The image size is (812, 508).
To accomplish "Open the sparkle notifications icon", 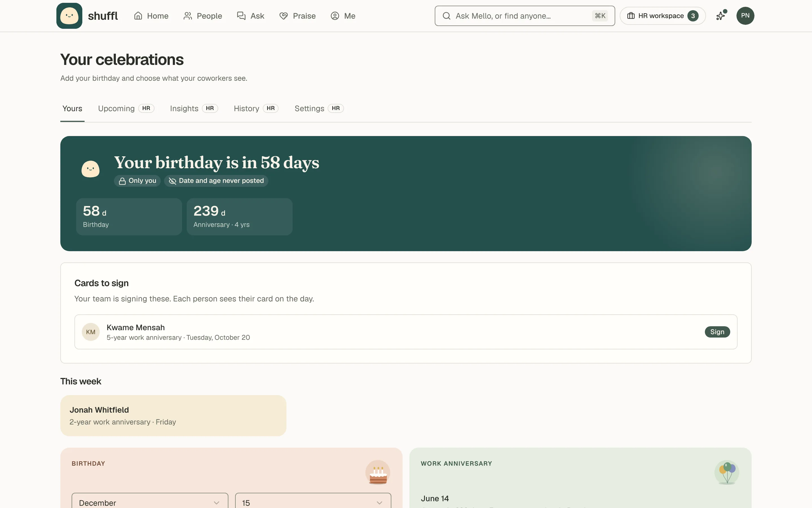I will pos(721,16).
